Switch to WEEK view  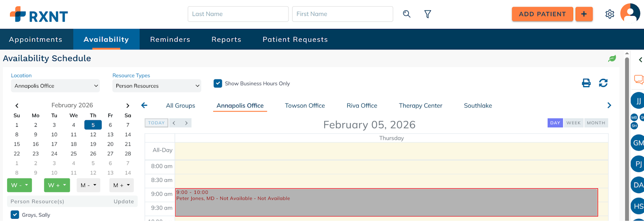(573, 123)
